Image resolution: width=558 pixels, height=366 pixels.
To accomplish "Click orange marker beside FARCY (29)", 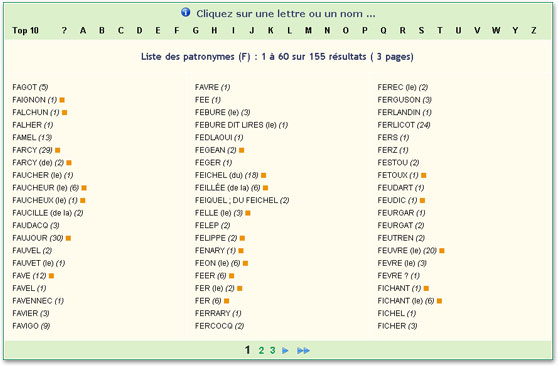I will tap(58, 150).
